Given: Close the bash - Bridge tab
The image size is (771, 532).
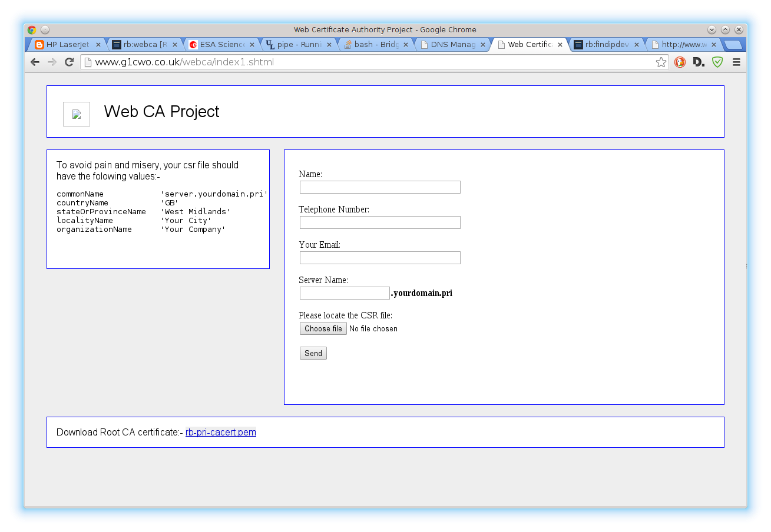Looking at the screenshot, I should (x=406, y=45).
